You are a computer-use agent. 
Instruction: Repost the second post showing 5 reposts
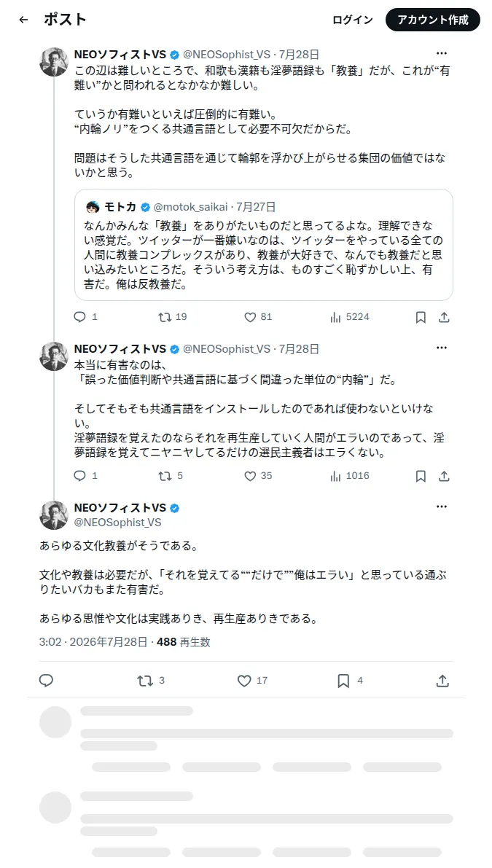coord(170,476)
